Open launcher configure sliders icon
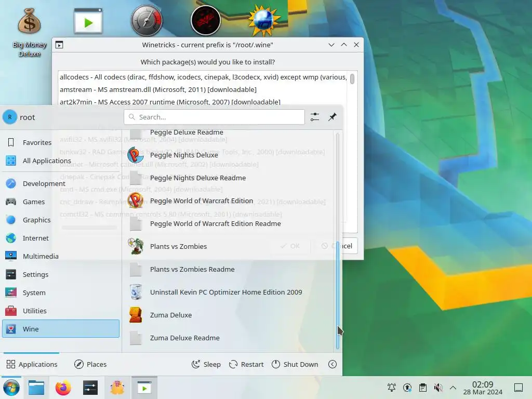 pos(314,117)
